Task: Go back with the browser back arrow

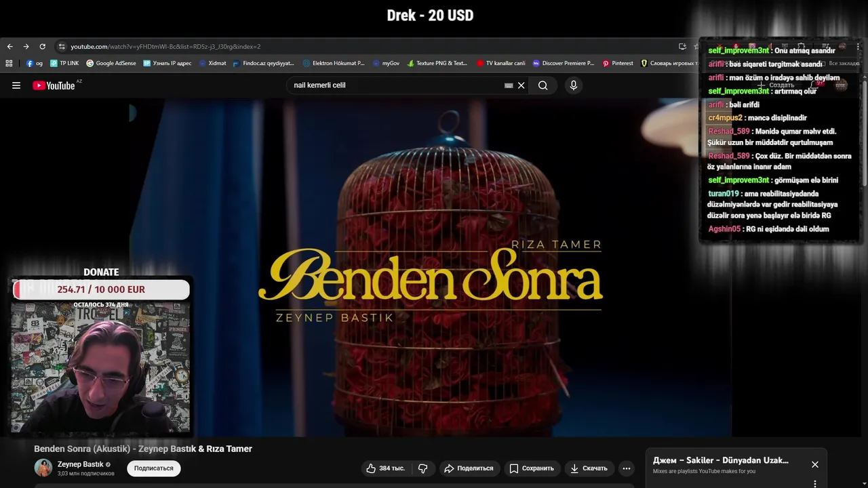Action: click(x=9, y=47)
